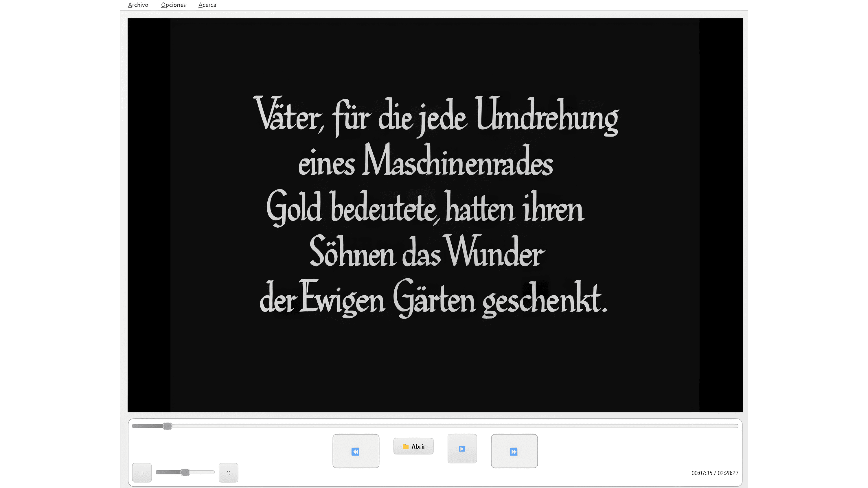
Task: Click the video frame showing the German intertitle
Action: pyautogui.click(x=435, y=215)
